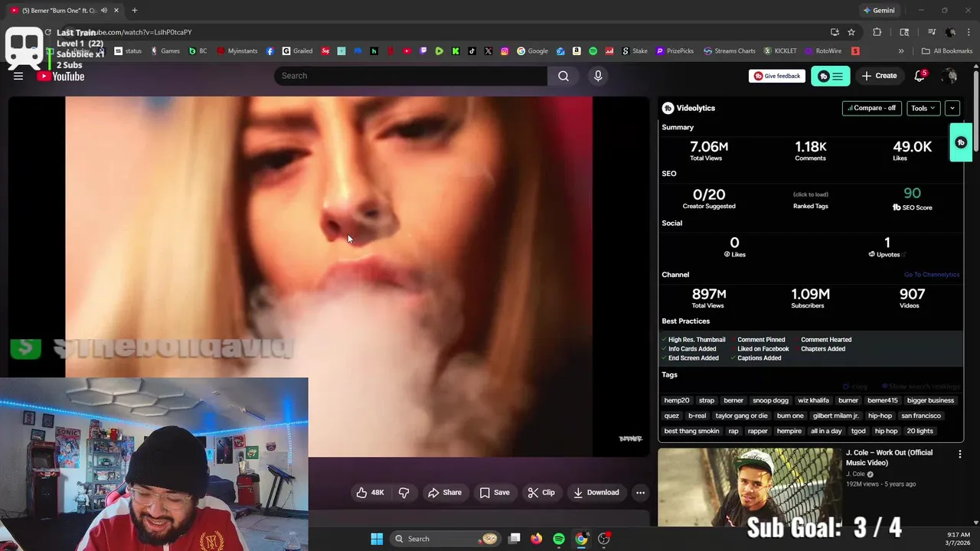The height and width of the screenshot is (551, 980).
Task: Click the 'wiz khalifa' tag
Action: click(x=813, y=400)
